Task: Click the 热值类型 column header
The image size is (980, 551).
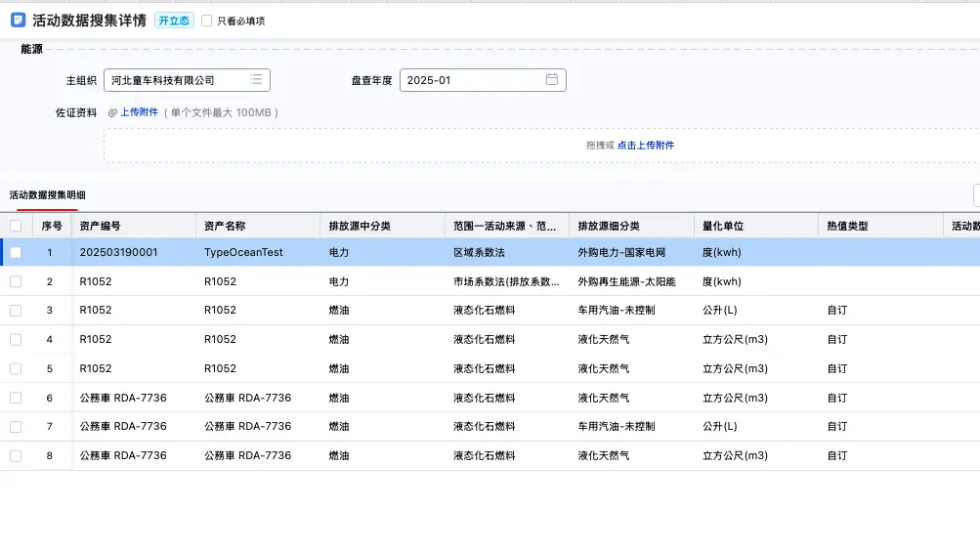Action: (x=847, y=226)
